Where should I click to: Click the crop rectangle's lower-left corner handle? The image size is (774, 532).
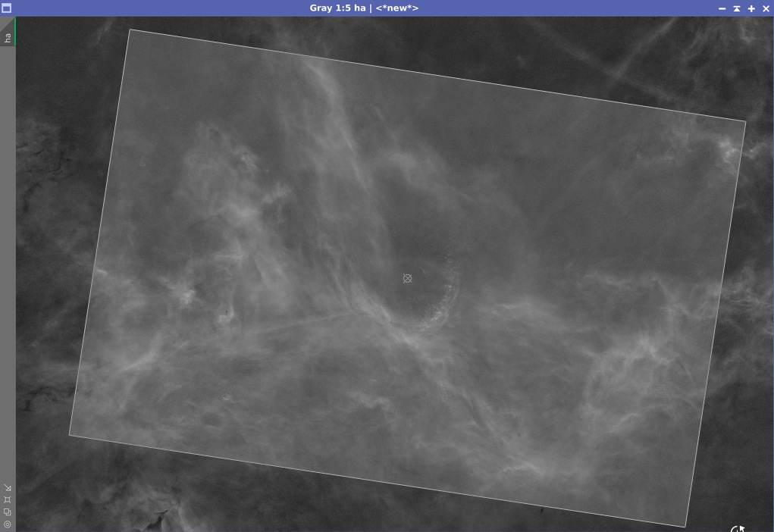click(x=69, y=435)
